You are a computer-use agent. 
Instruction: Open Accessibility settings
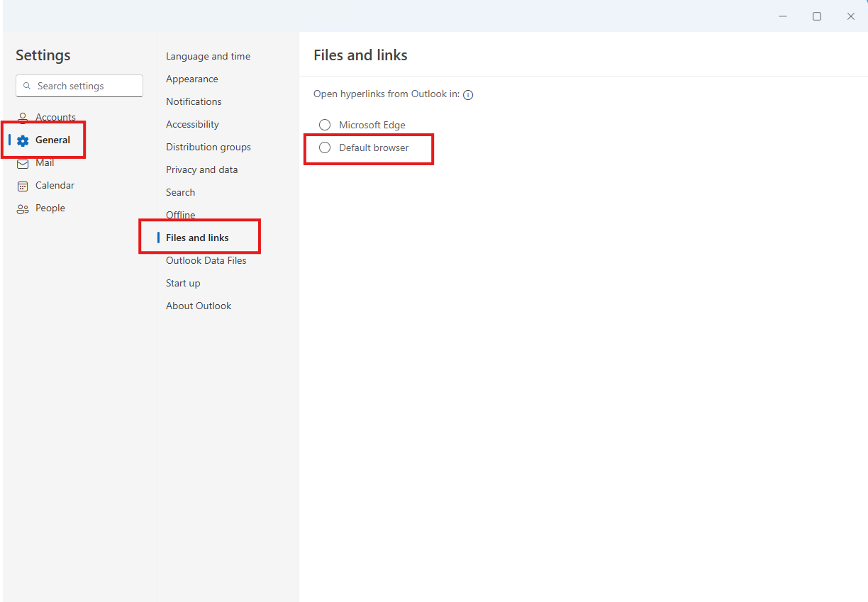[192, 124]
